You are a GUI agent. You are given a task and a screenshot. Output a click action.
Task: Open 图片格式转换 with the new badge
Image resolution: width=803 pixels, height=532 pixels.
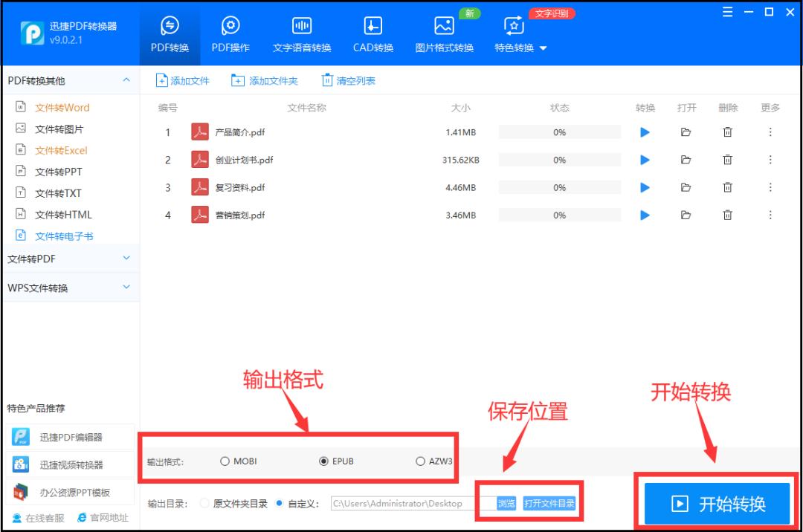click(x=443, y=33)
